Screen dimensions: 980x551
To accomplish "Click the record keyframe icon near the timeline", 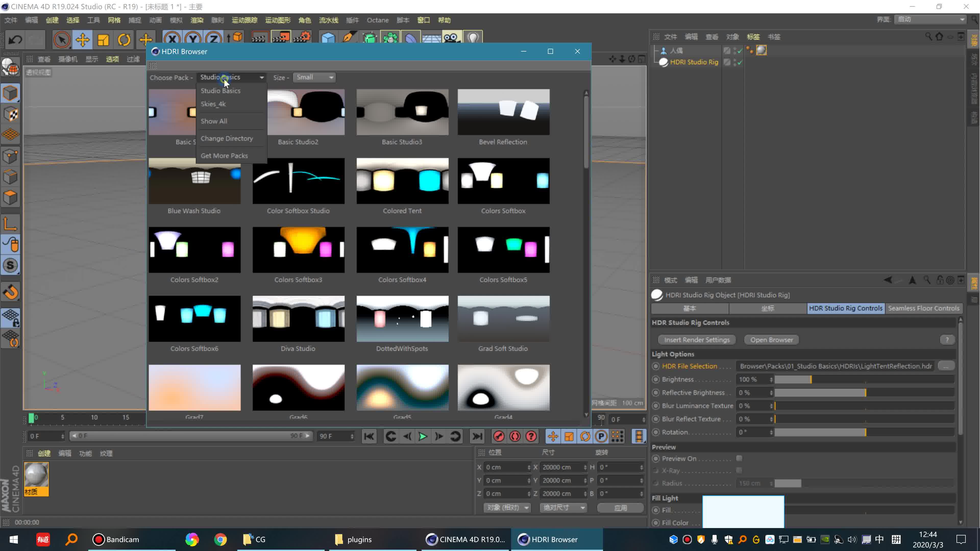I will 499,436.
